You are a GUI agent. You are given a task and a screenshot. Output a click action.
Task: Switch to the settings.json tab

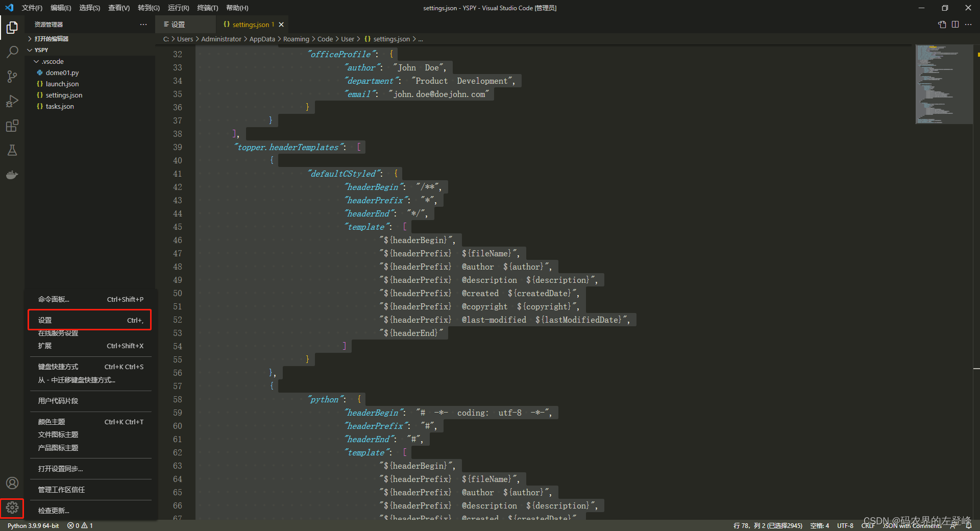[250, 25]
